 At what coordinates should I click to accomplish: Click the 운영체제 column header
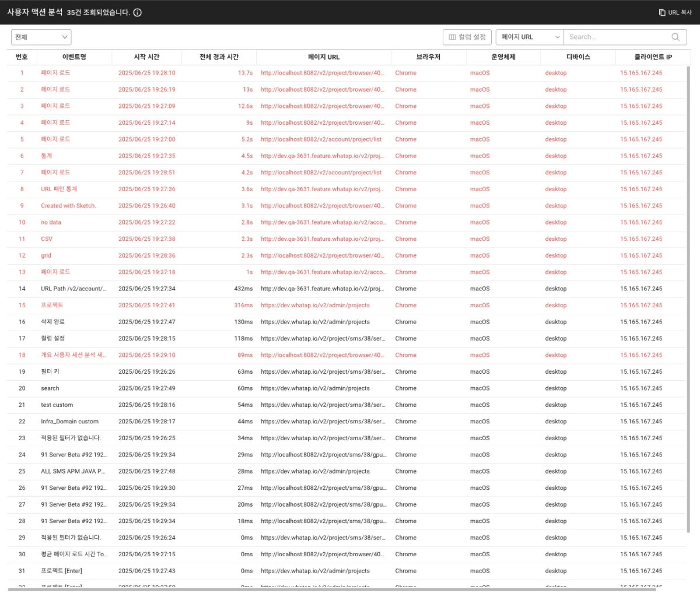(x=503, y=57)
